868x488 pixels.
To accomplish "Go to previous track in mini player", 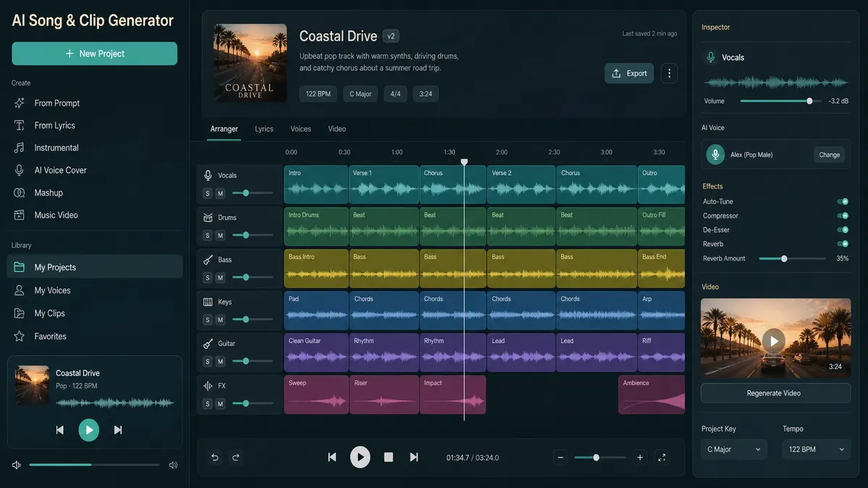I will (60, 430).
